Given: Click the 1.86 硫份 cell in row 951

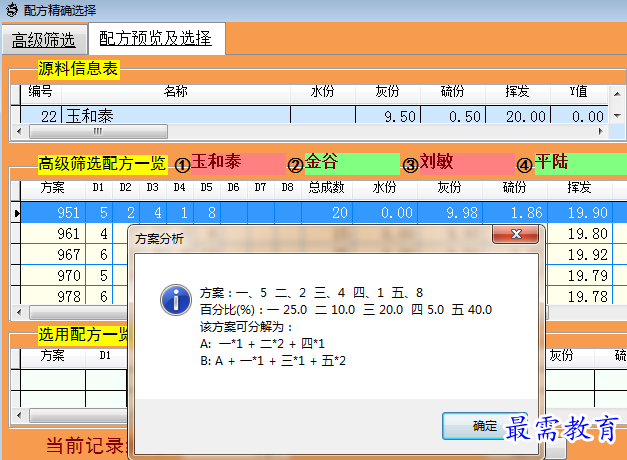Looking at the screenshot, I should click(515, 212).
